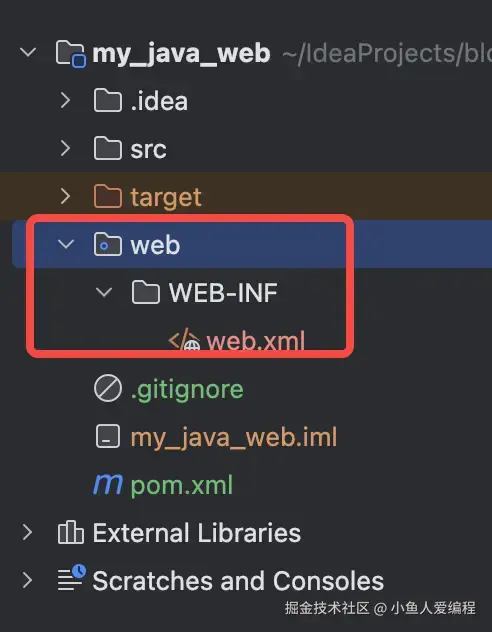Click the web.xml file icon
The image size is (492, 632).
tap(184, 341)
